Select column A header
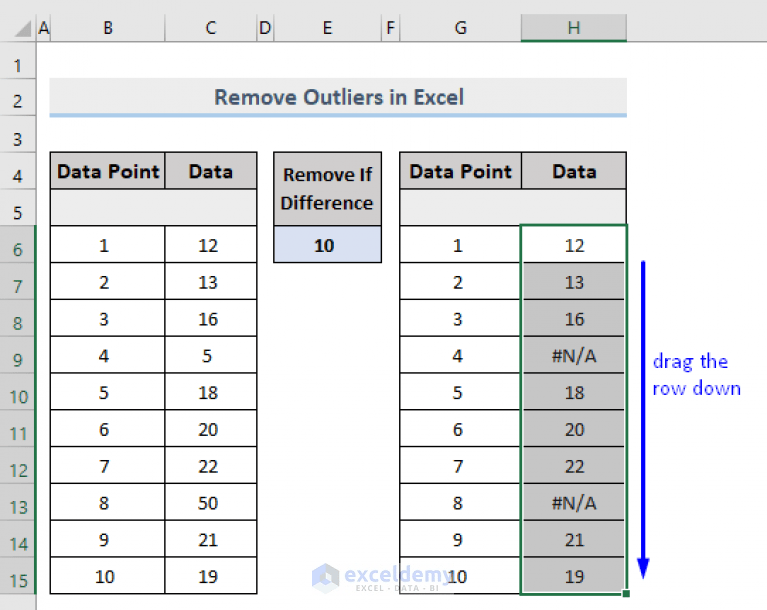The image size is (767, 610). [44, 28]
